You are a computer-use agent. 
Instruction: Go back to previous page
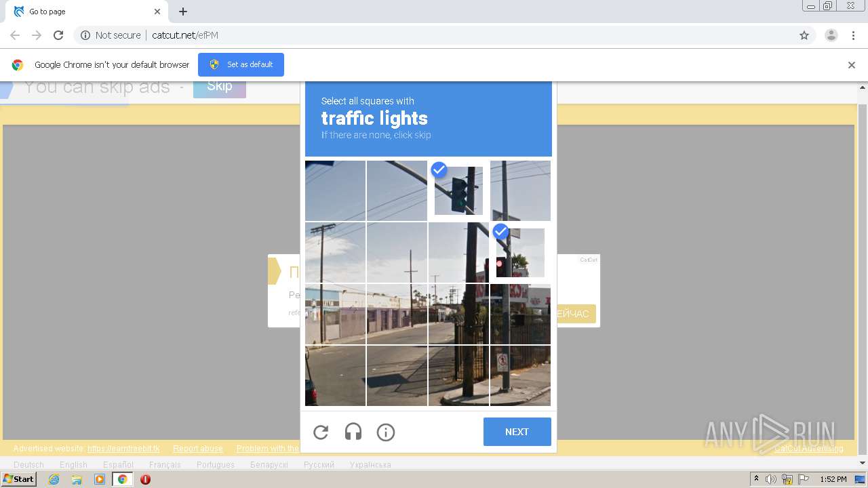point(15,35)
